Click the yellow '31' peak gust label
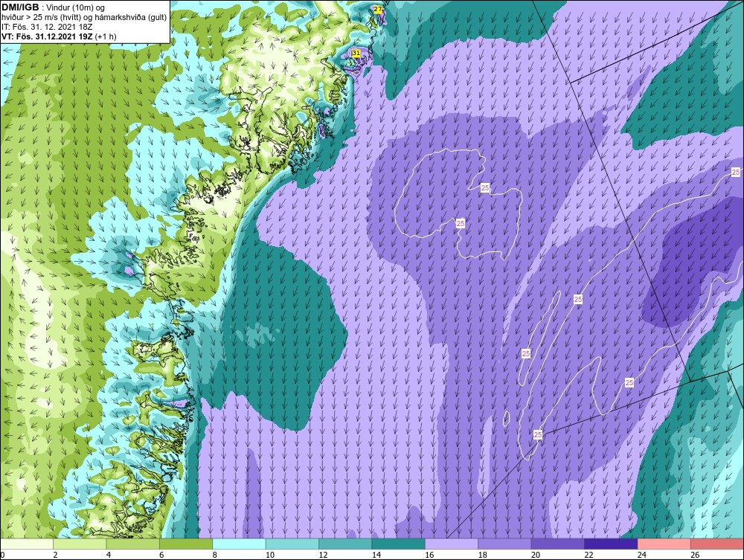744x560 pixels. (356, 53)
